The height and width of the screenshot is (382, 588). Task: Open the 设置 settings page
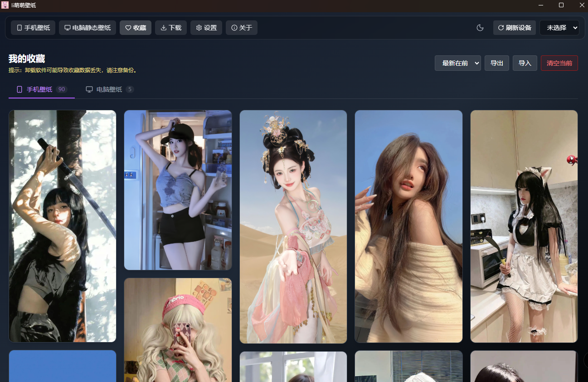206,28
